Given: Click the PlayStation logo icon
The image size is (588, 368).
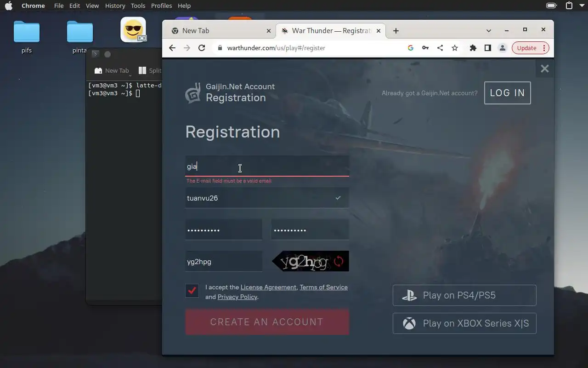Looking at the screenshot, I should 409,296.
